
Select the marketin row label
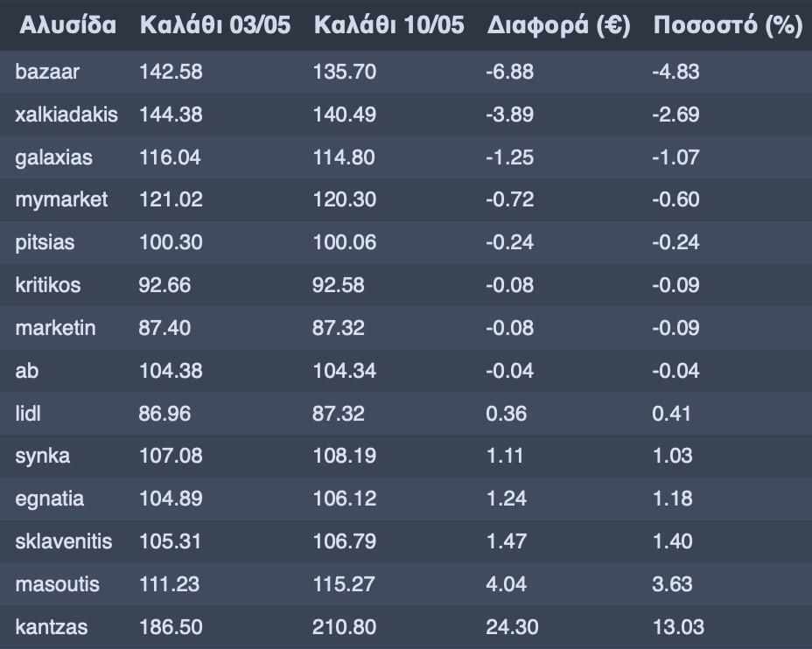55,328
